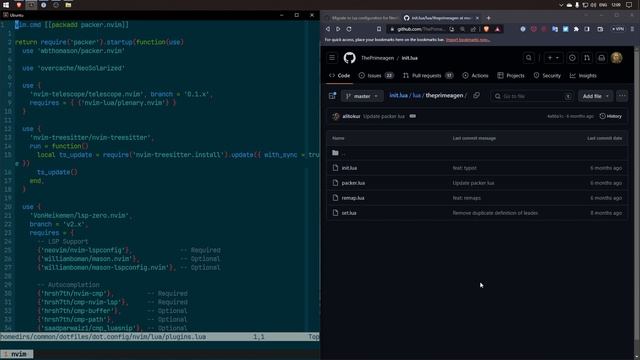Expand the create new plus dropdown
This screenshot has height=360, width=640.
553,58
